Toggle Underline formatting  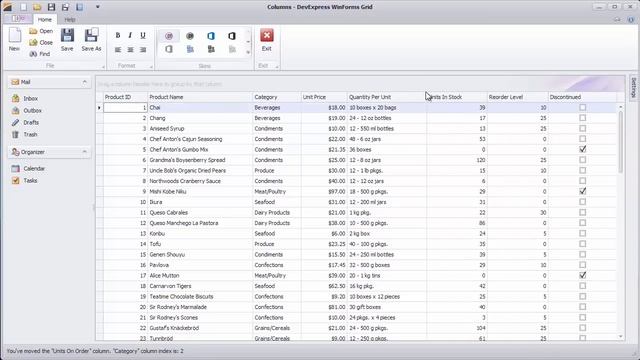[143, 36]
